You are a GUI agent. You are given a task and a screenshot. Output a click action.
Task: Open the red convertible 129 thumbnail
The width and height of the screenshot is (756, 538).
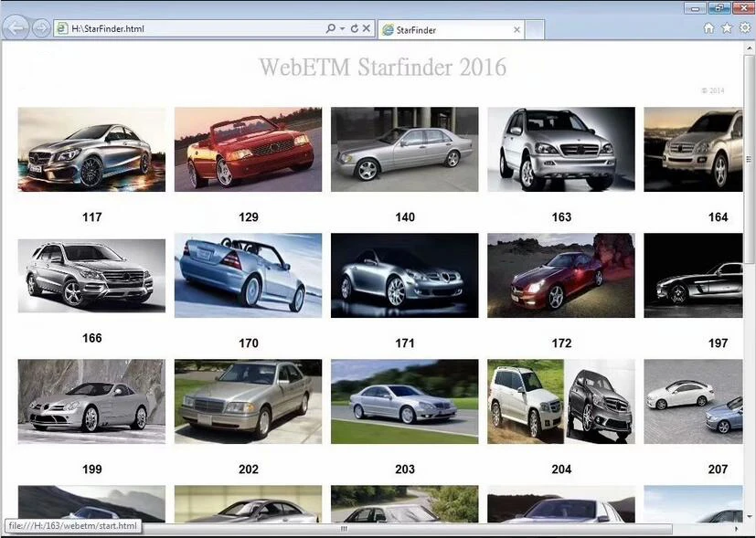[x=248, y=149]
